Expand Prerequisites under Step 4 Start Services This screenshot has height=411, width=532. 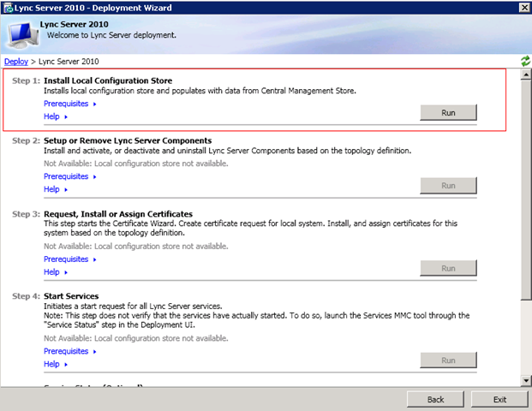[x=70, y=351]
